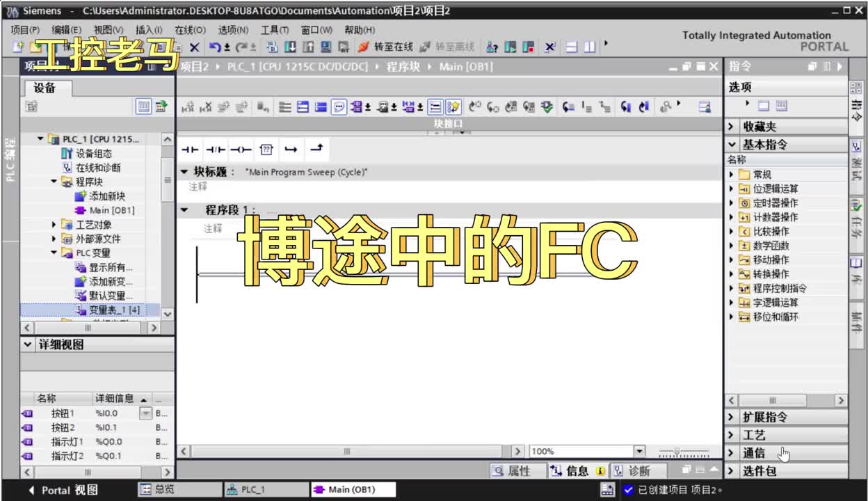Viewport: 868px width, 501px height.
Task: Click the Go online lightning icon
Action: (363, 47)
